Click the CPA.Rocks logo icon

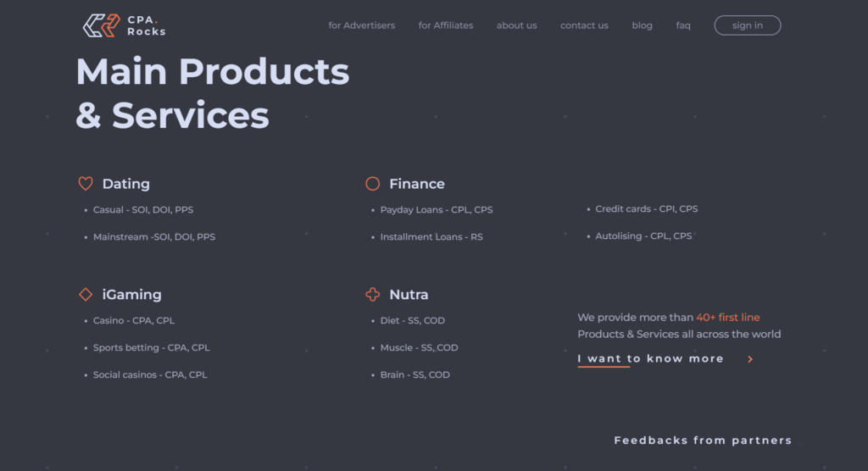click(x=102, y=25)
